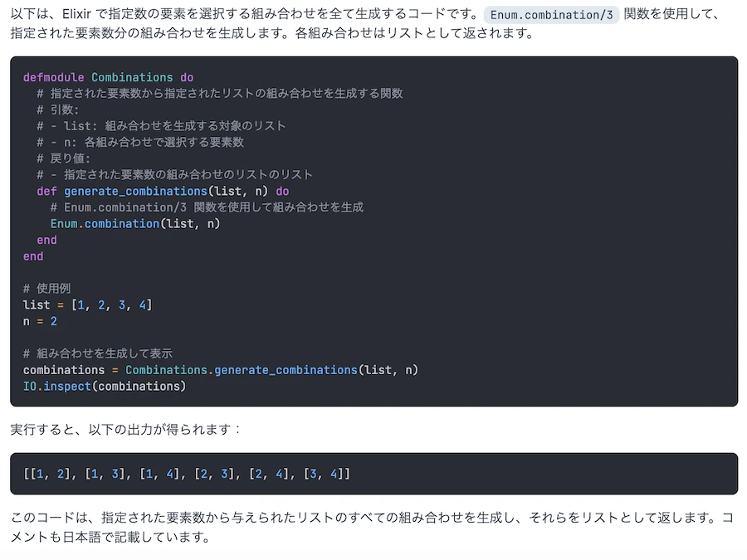This screenshot has height=560, width=747.
Task: Click the line 'list = [1, 2, 3, 4]'
Action: (x=88, y=305)
